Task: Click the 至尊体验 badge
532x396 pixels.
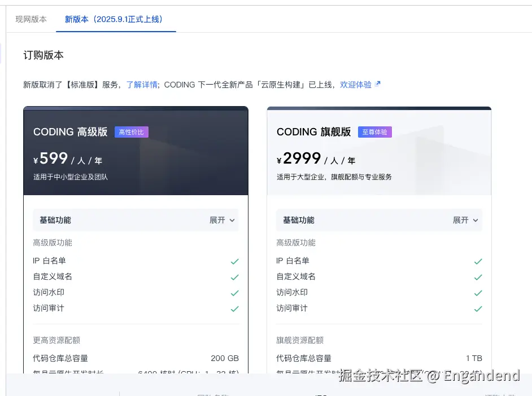Action: 374,132
